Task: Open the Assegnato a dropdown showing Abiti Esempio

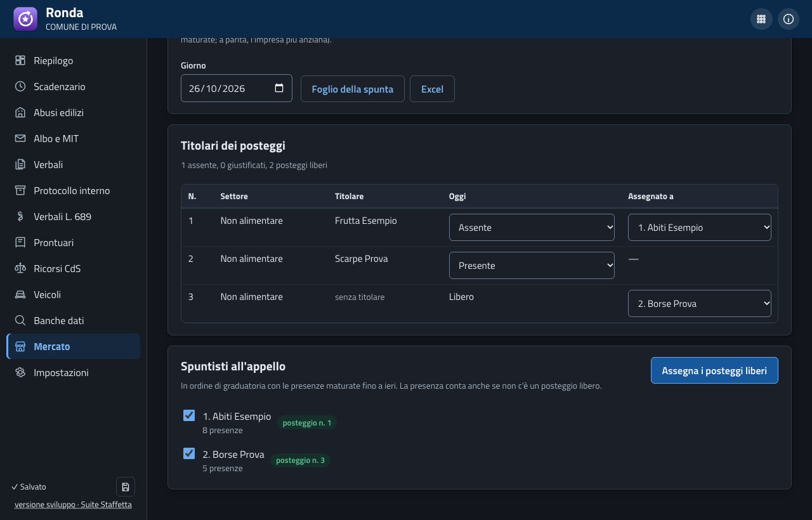Action: [x=700, y=228]
